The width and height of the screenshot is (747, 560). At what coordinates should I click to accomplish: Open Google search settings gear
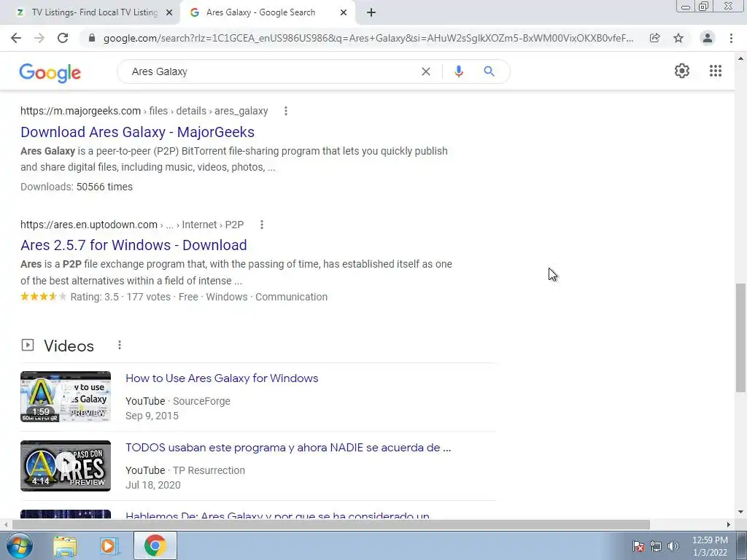point(682,71)
